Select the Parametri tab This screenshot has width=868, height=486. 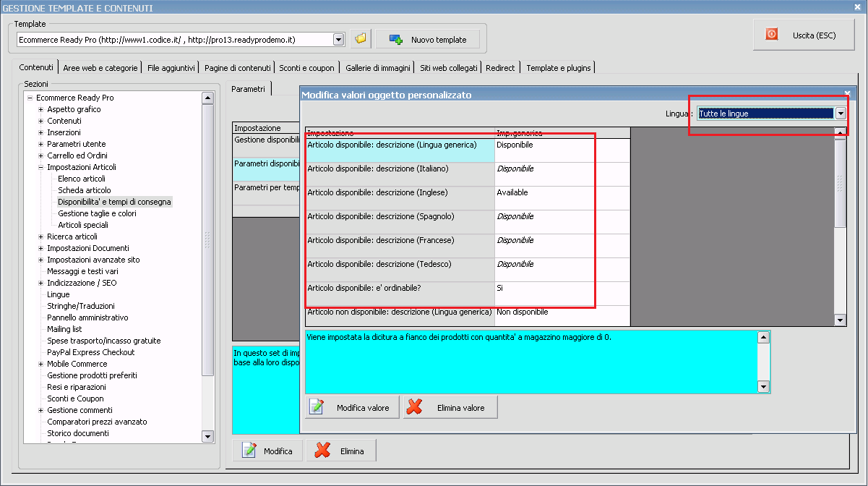249,89
